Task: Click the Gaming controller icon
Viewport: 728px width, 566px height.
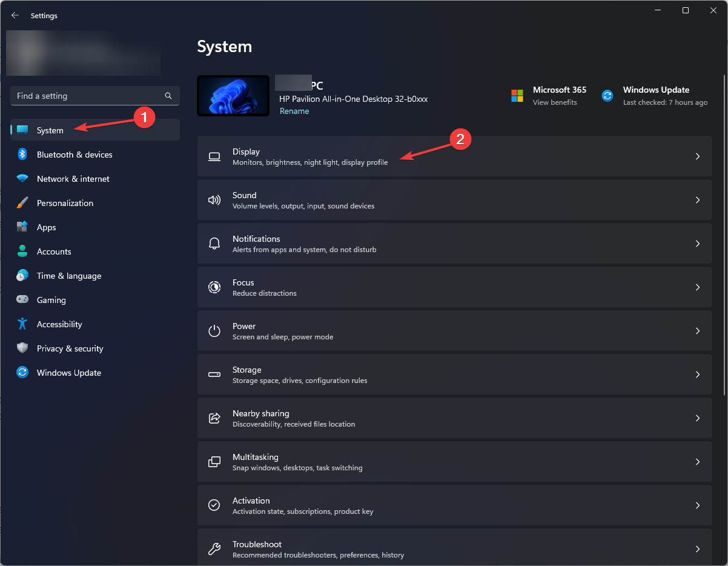Action: pyautogui.click(x=22, y=300)
